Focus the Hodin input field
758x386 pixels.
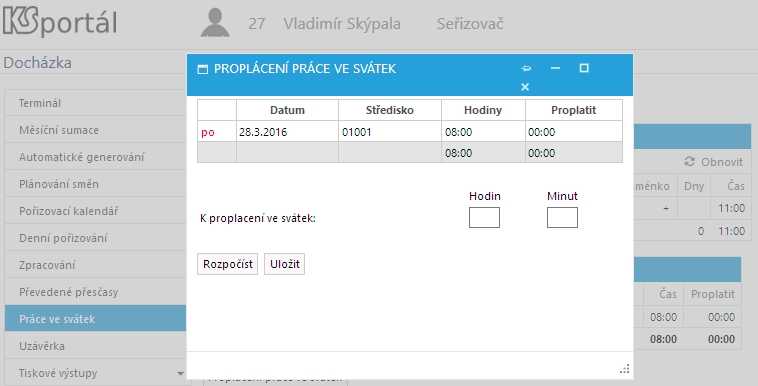point(484,218)
